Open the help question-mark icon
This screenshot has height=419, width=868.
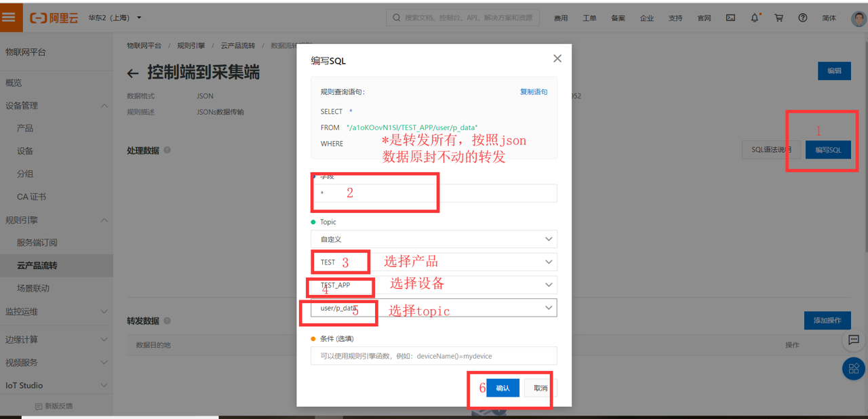(802, 18)
